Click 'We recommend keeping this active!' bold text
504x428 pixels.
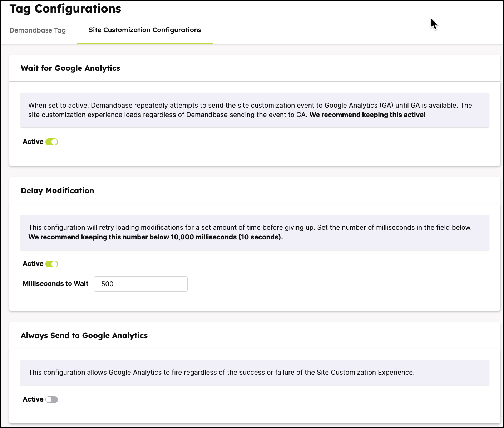coord(367,115)
